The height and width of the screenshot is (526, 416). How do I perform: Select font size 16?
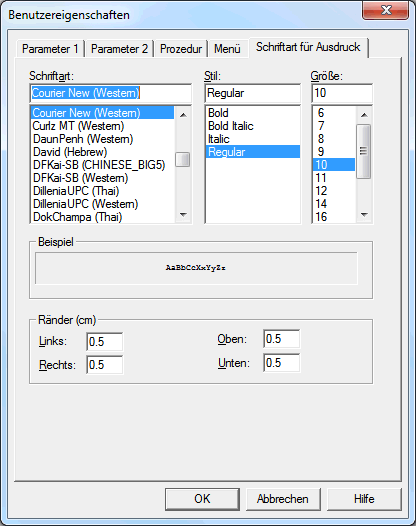pos(334,217)
